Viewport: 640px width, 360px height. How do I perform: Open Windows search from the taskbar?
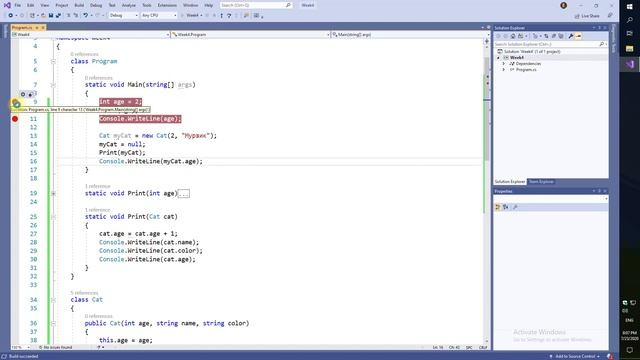tap(629, 20)
